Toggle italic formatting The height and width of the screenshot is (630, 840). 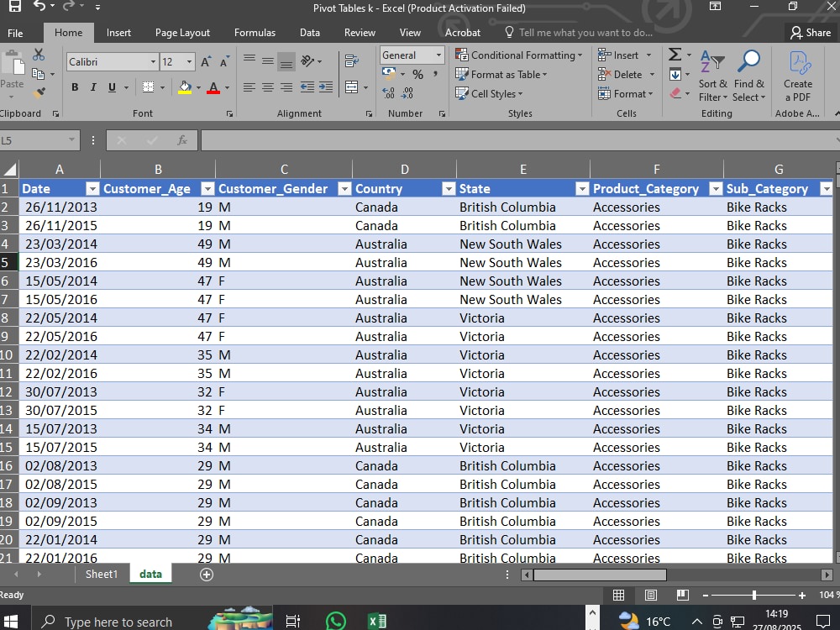93,87
